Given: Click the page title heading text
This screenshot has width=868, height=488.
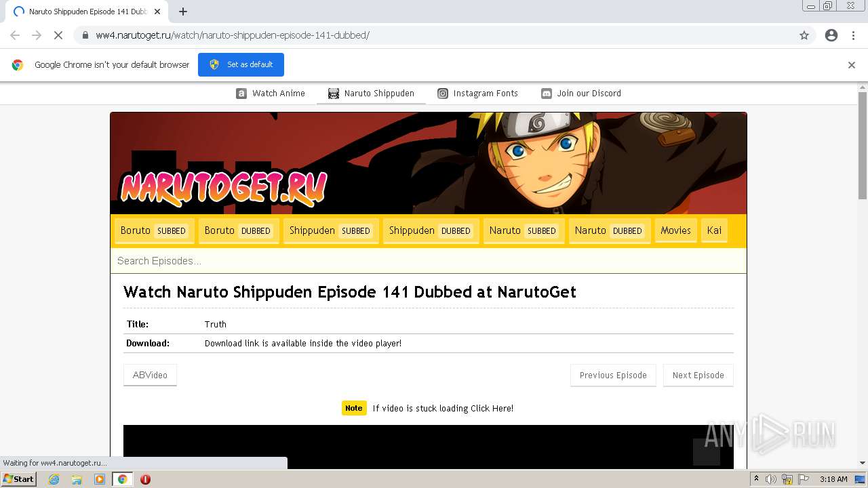Looking at the screenshot, I should click(350, 292).
